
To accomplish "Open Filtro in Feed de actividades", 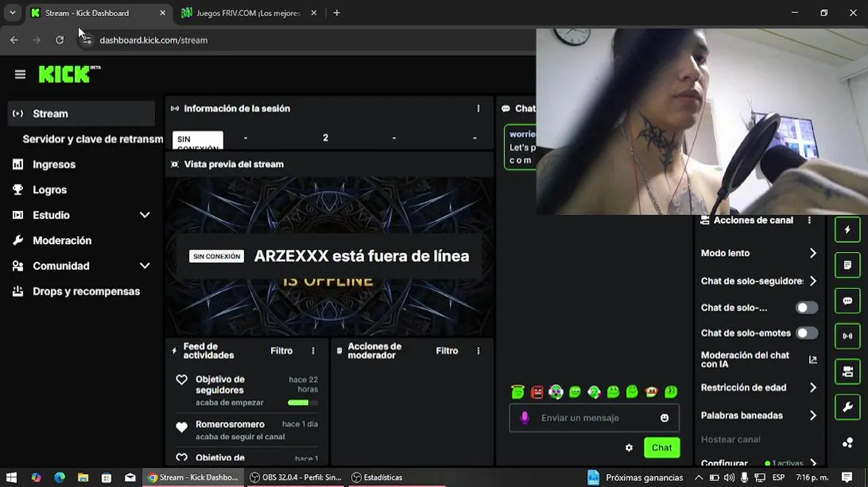I will (x=281, y=351).
